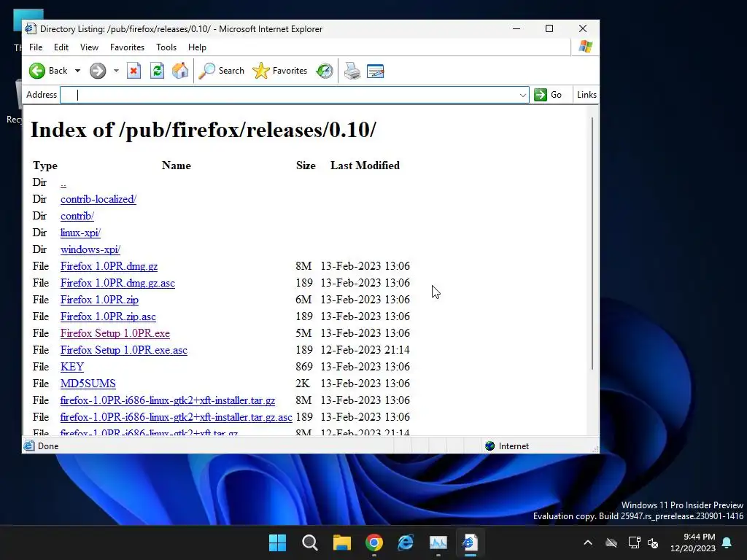
Task: Open the Search pane from toolbar
Action: (x=221, y=71)
